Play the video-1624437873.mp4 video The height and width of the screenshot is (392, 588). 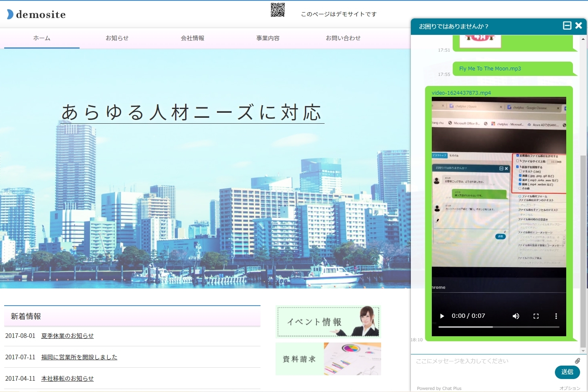coord(442,316)
